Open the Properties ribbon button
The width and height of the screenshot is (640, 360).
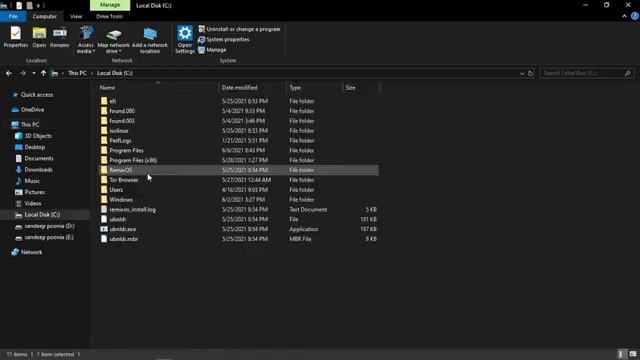16,37
